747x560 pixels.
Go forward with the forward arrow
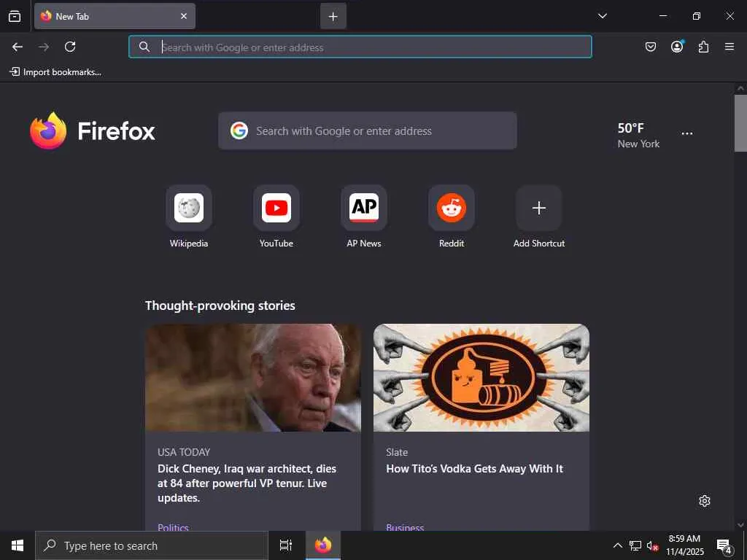point(44,47)
